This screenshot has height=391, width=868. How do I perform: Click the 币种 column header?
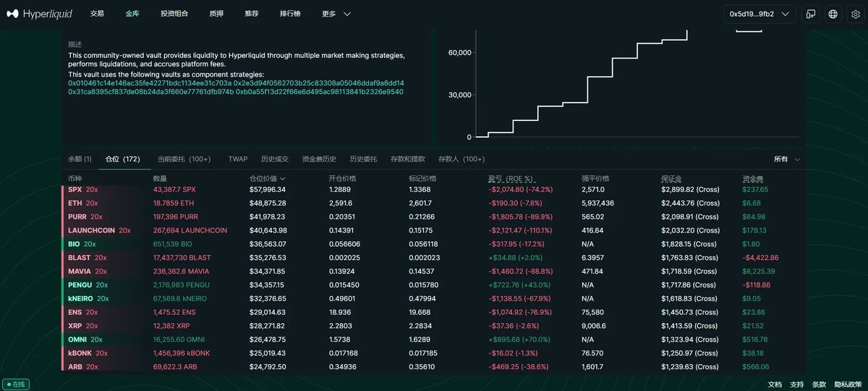[x=75, y=178]
